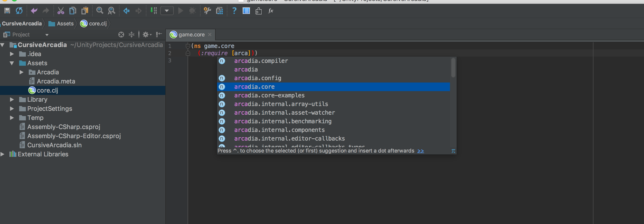Open Project Structure icon

point(219,11)
